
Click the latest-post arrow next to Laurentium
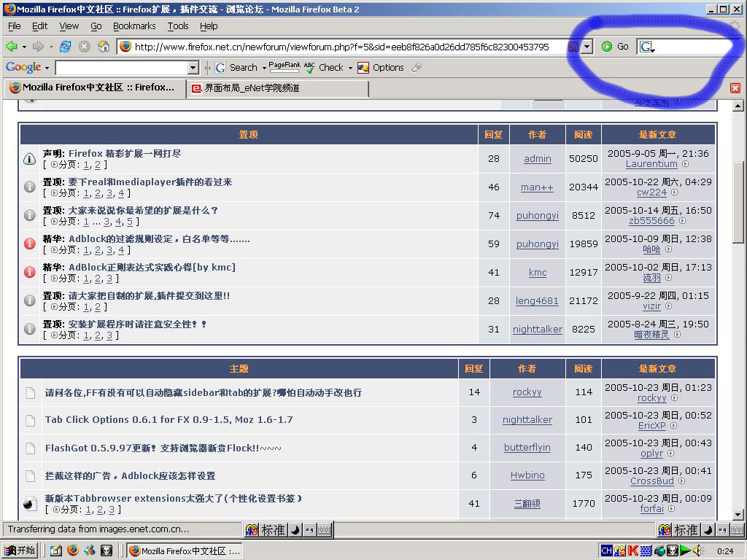tap(685, 164)
